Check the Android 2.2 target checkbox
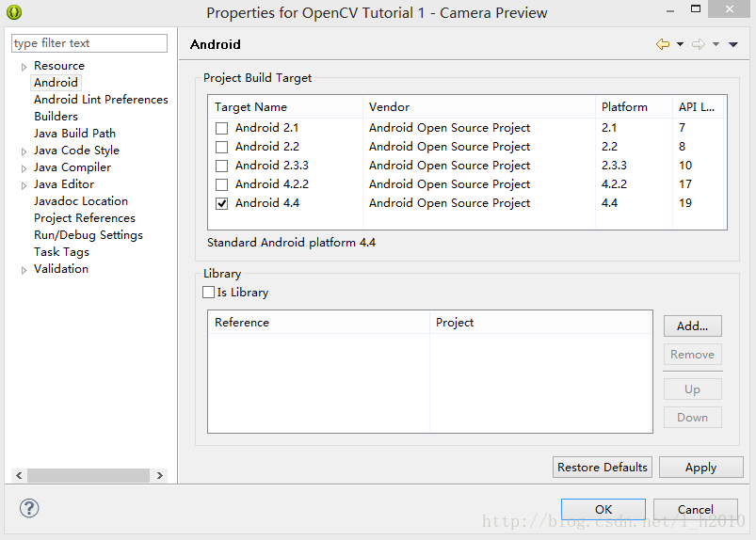This screenshot has width=756, height=540. [222, 147]
